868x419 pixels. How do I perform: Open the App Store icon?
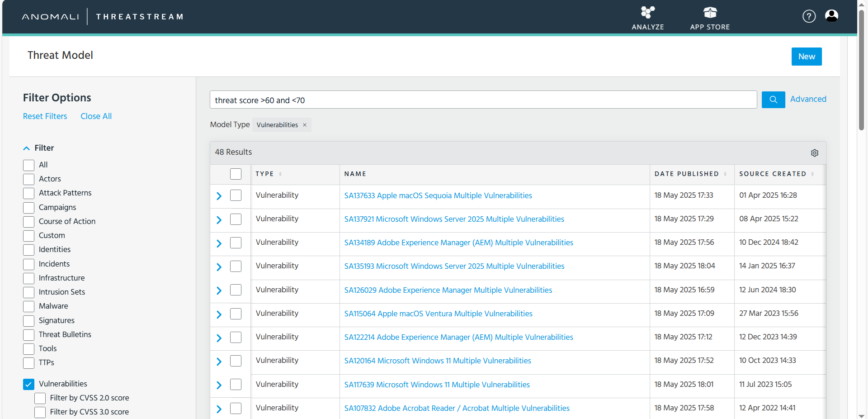[x=710, y=13]
